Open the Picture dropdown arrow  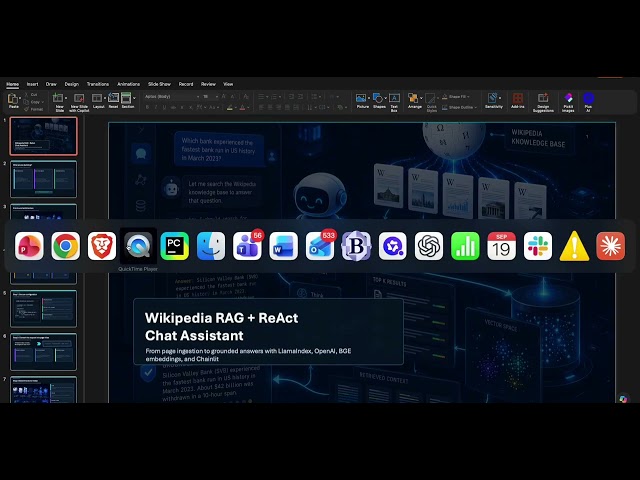(x=369, y=98)
